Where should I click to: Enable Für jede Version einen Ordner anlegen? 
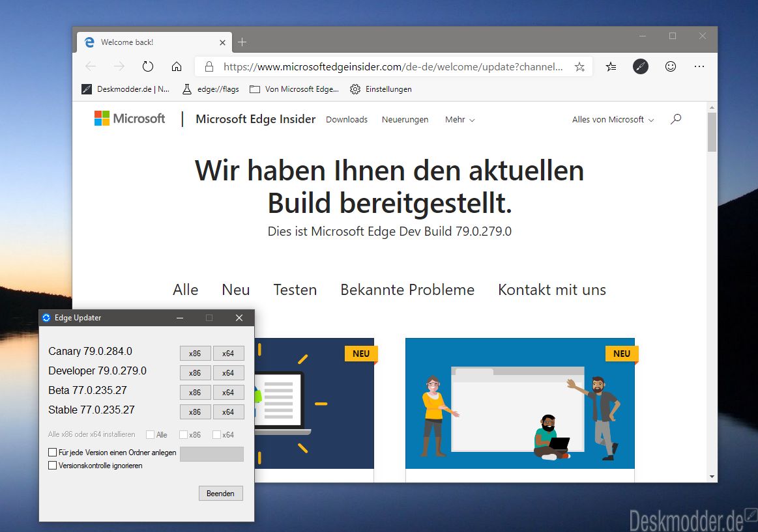click(x=52, y=453)
